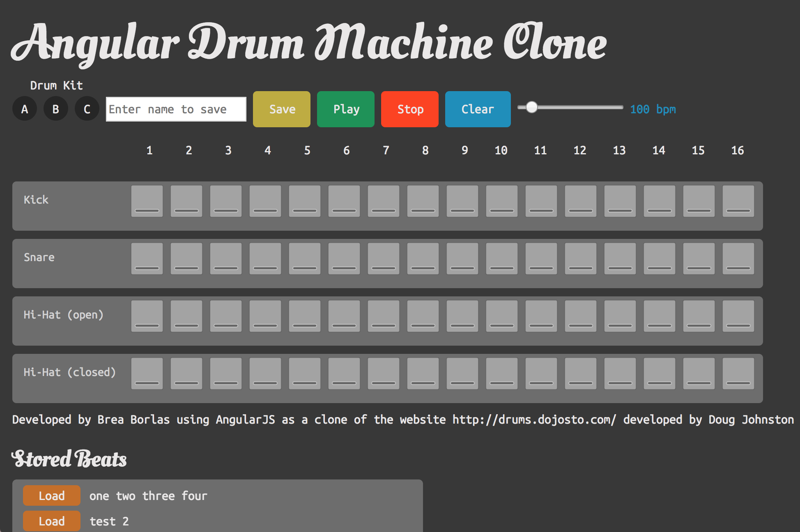Viewport: 800px width, 532px height.
Task: Enable Kick step 7 pad
Action: tap(384, 201)
